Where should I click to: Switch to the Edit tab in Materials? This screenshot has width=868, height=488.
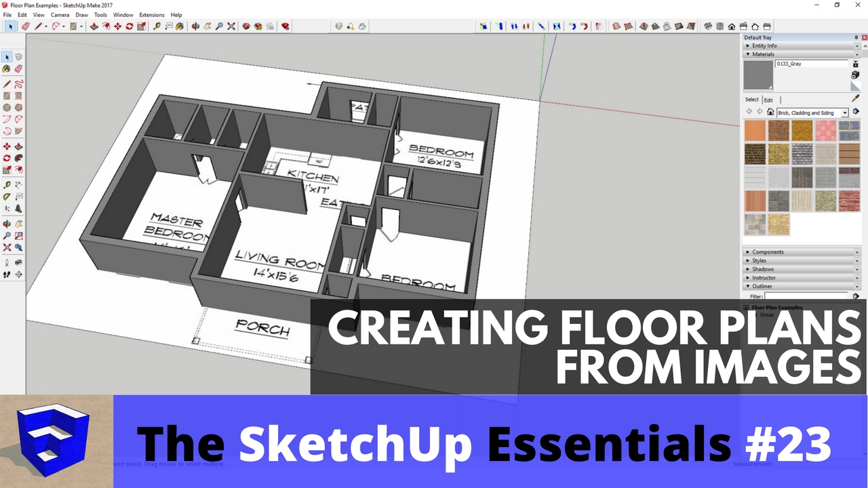[768, 100]
